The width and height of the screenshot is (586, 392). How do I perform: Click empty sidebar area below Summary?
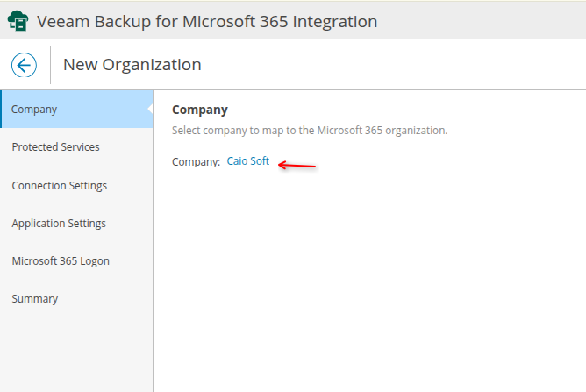coord(76,351)
